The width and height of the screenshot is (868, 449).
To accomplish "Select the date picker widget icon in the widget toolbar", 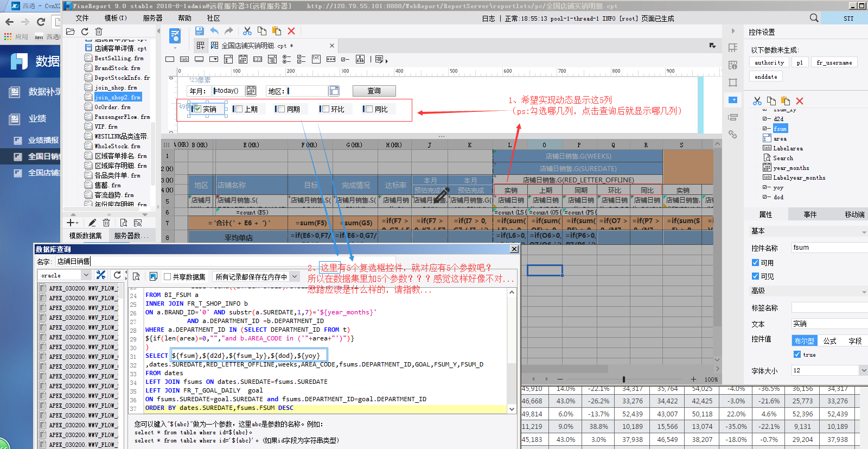I will coord(243,59).
